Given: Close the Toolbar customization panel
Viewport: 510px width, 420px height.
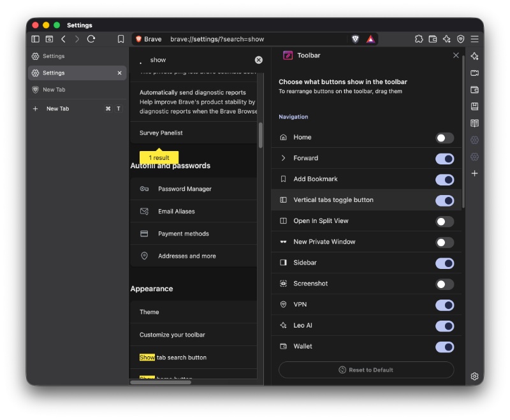Looking at the screenshot, I should point(456,55).
